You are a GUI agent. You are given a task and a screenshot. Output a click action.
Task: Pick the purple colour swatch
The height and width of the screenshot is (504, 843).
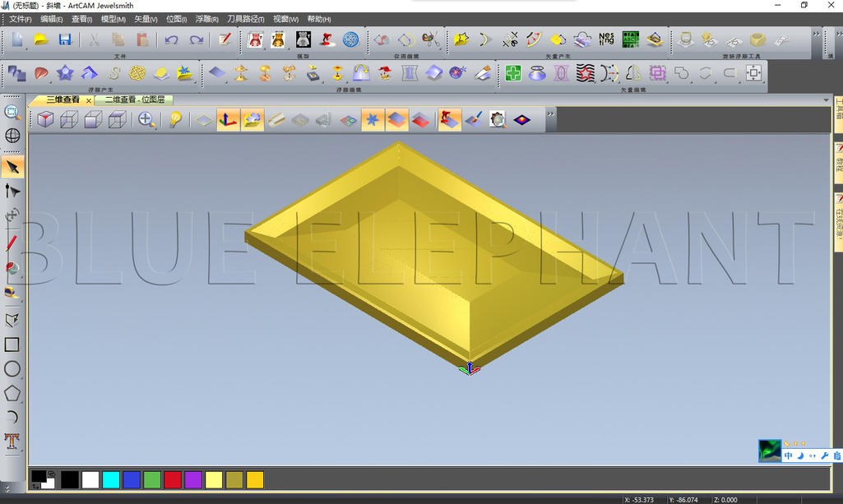pos(193,479)
